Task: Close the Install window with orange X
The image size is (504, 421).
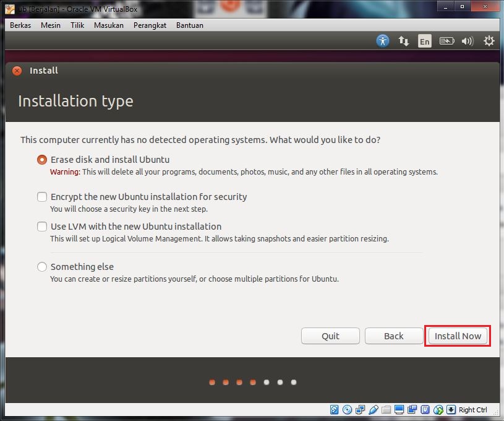Action: point(17,71)
